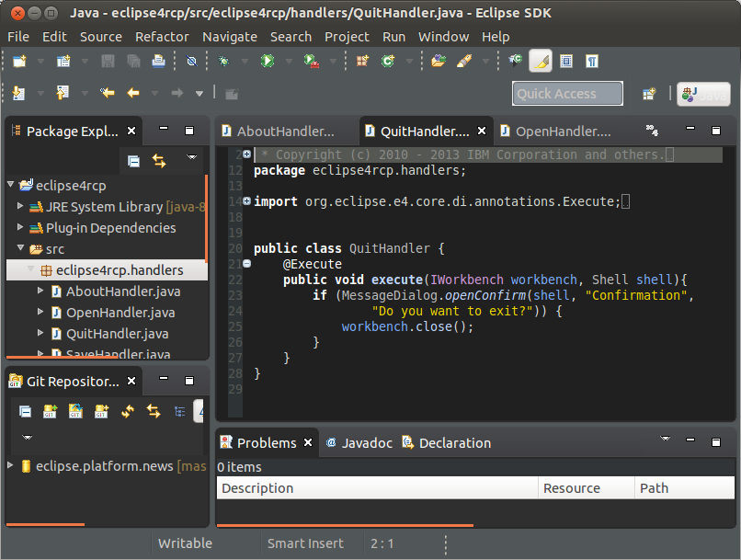This screenshot has width=741, height=560.
Task: Open Run button dropdown arrow
Action: [290, 61]
